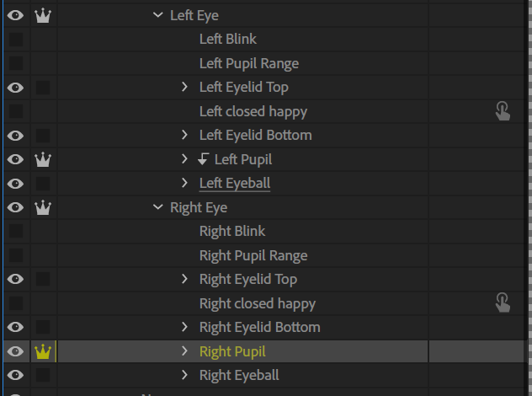The image size is (532, 396).
Task: Select the underlined Left Eyeball layer name
Action: click(235, 184)
